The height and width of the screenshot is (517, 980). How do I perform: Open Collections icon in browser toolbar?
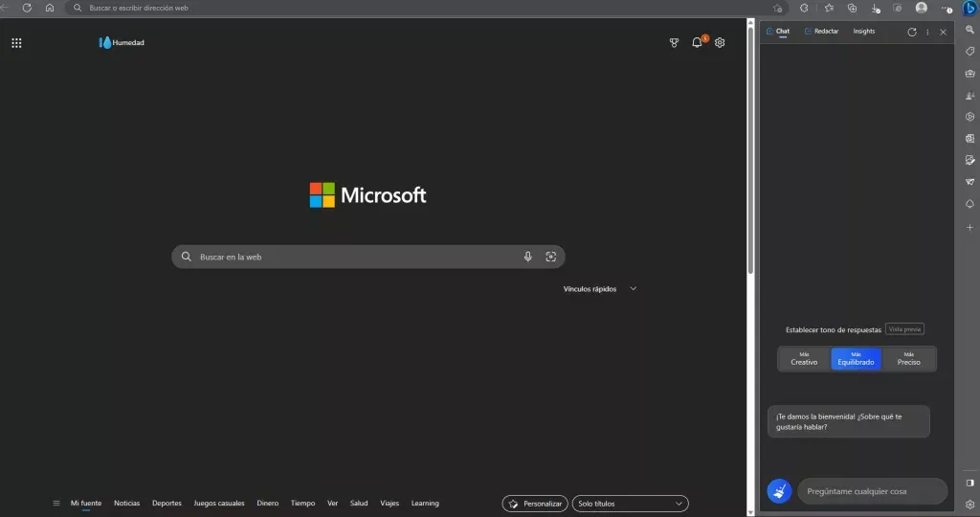click(852, 8)
